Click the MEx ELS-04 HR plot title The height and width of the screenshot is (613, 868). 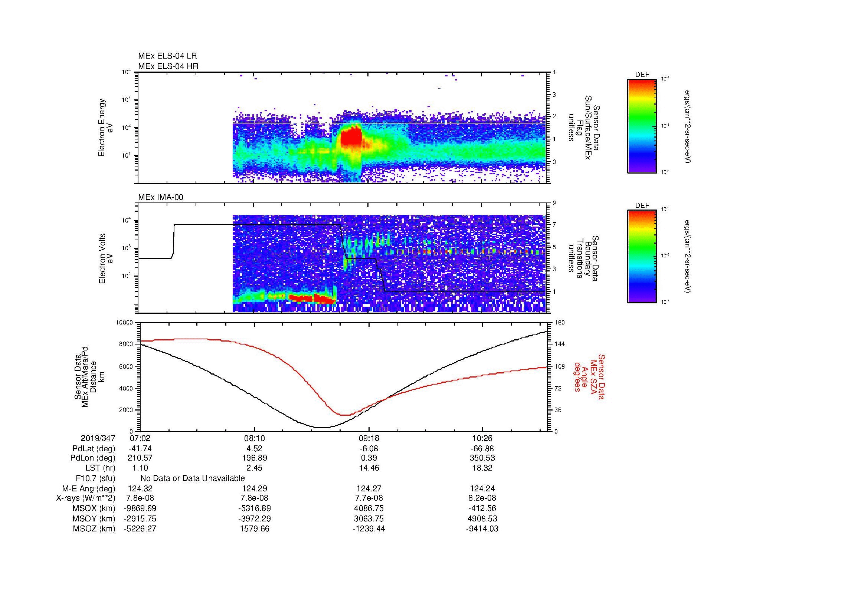tap(168, 66)
